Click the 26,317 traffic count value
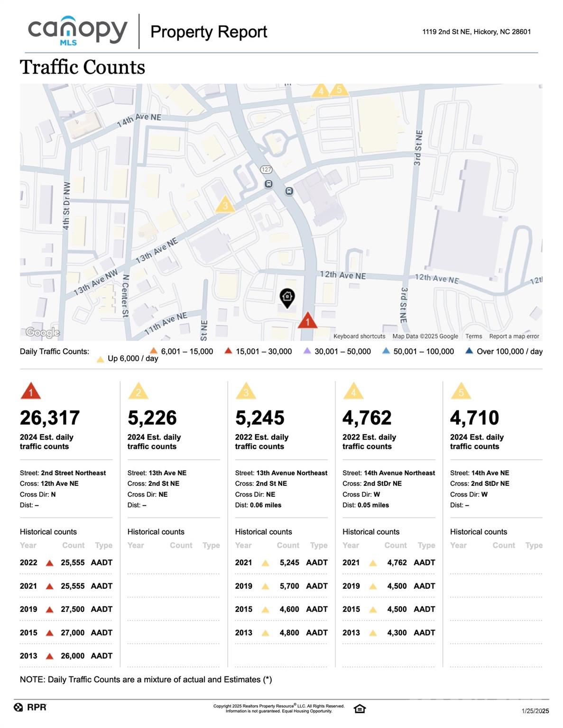This screenshot has height=728, width=563. tap(50, 418)
